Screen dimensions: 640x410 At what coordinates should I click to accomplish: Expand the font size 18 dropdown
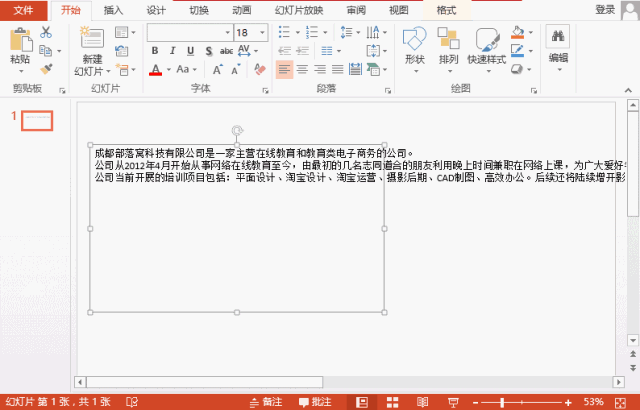point(261,33)
